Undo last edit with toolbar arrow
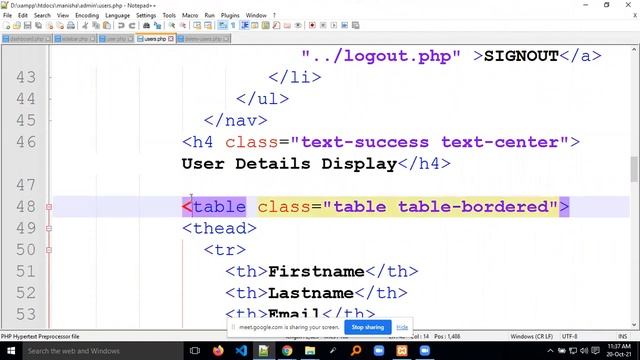 click(x=121, y=25)
